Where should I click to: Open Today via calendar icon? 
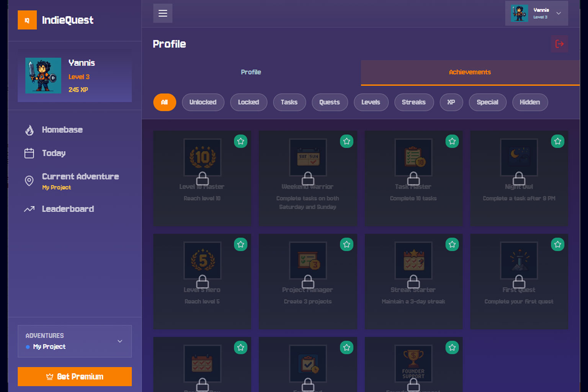pos(29,153)
